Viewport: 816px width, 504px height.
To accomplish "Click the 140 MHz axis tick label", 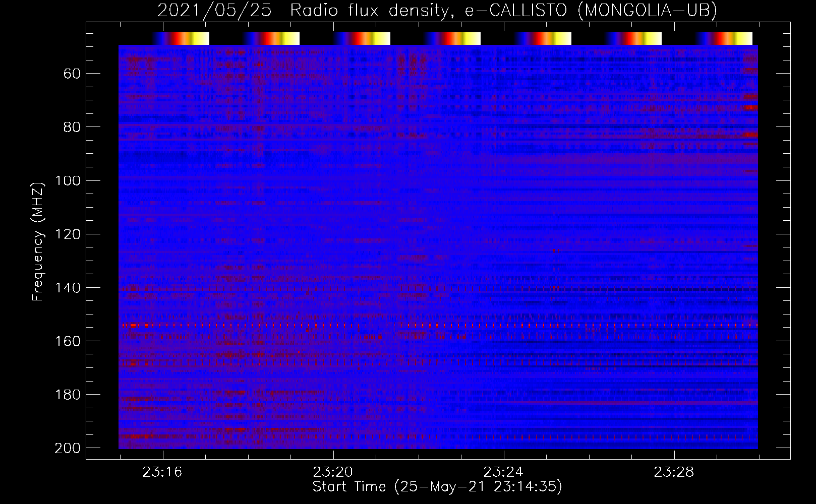I will pos(68,287).
